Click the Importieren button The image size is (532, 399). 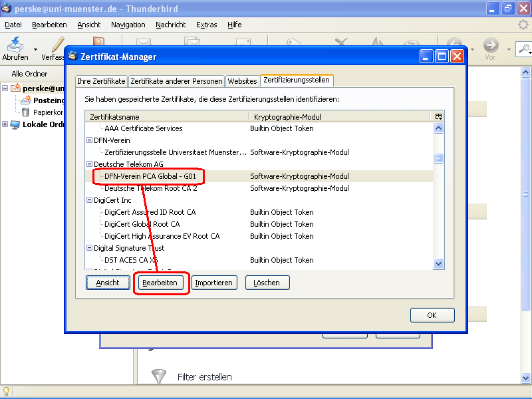coord(214,282)
